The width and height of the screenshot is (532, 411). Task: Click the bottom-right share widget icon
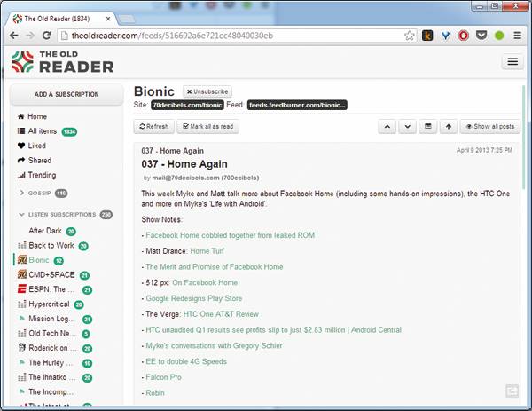point(512,391)
